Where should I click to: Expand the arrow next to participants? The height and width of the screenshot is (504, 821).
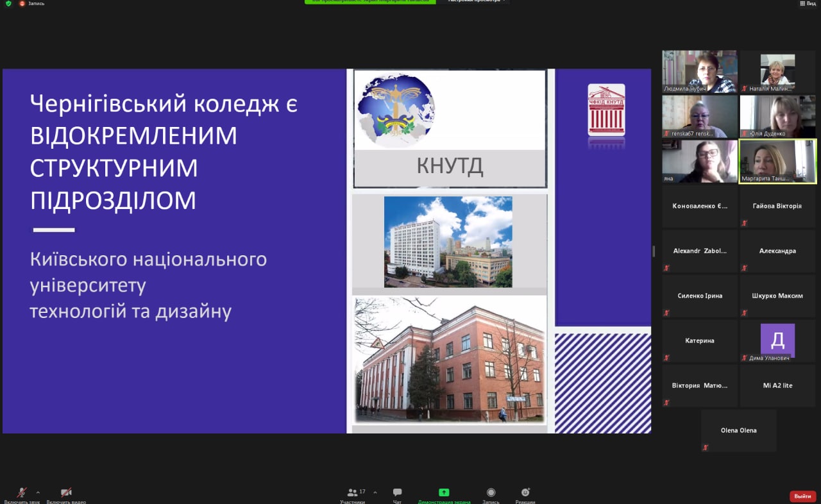click(x=375, y=492)
